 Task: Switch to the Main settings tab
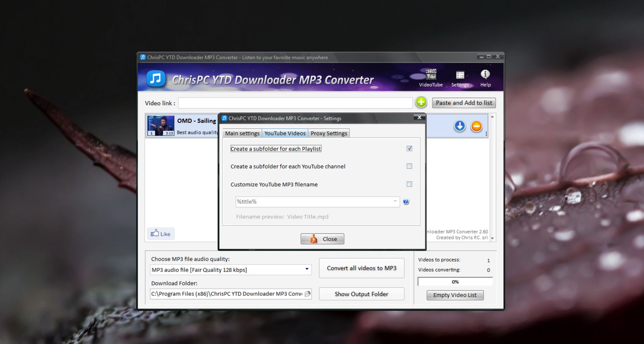tap(242, 133)
